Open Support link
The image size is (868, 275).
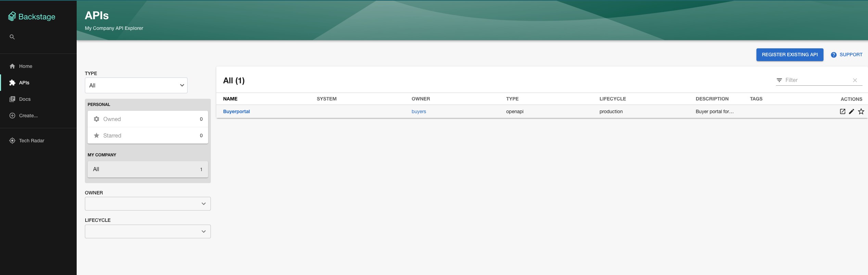pos(847,55)
